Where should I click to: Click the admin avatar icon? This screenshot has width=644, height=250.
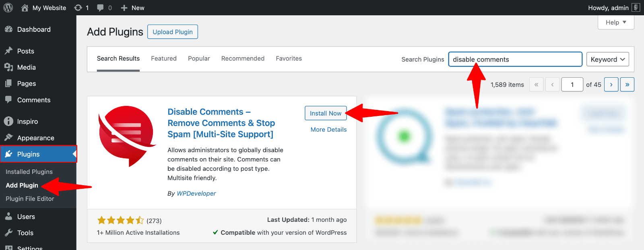click(636, 8)
